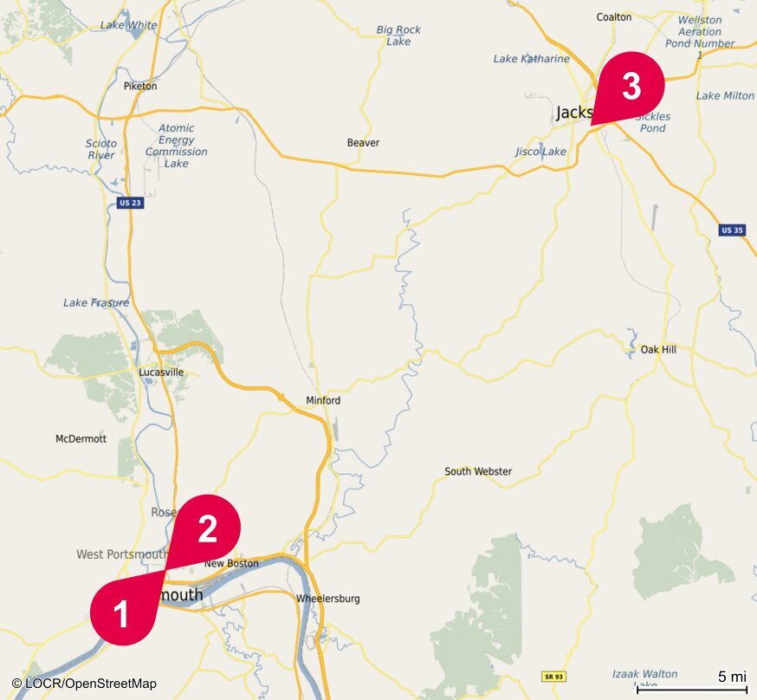Image resolution: width=757 pixels, height=700 pixels.
Task: Select the South Webster town label
Action: pyautogui.click(x=478, y=471)
